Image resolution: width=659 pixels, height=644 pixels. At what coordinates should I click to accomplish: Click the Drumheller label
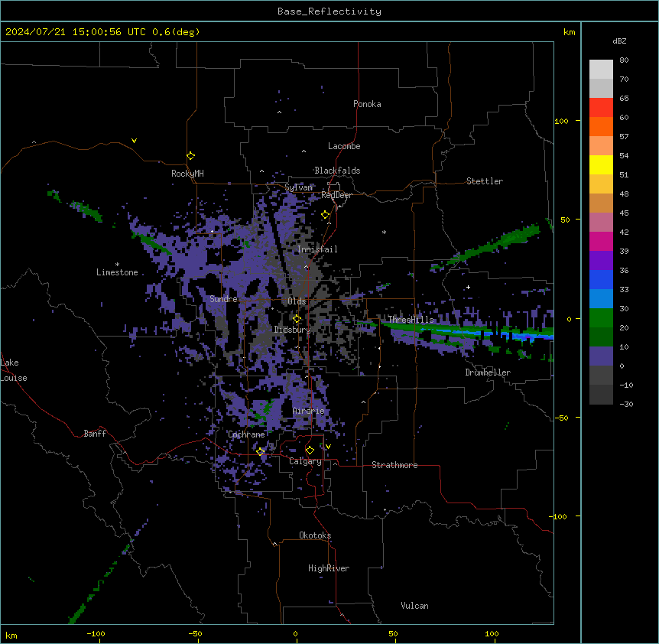pos(488,372)
